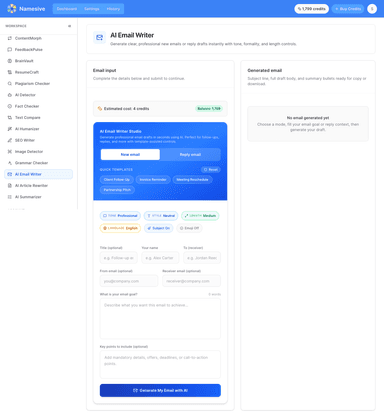Click the Image Detector sidebar icon
This screenshot has width=384, height=417.
(x=10, y=152)
